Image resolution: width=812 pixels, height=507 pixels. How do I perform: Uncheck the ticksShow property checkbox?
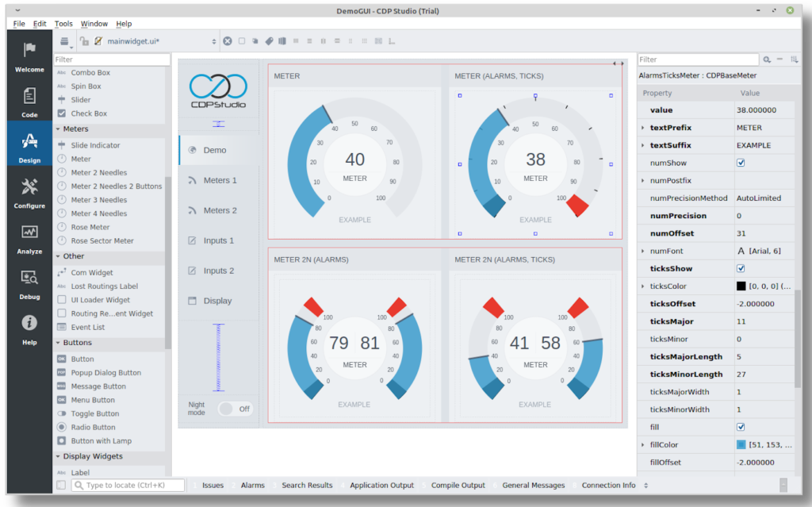point(741,268)
